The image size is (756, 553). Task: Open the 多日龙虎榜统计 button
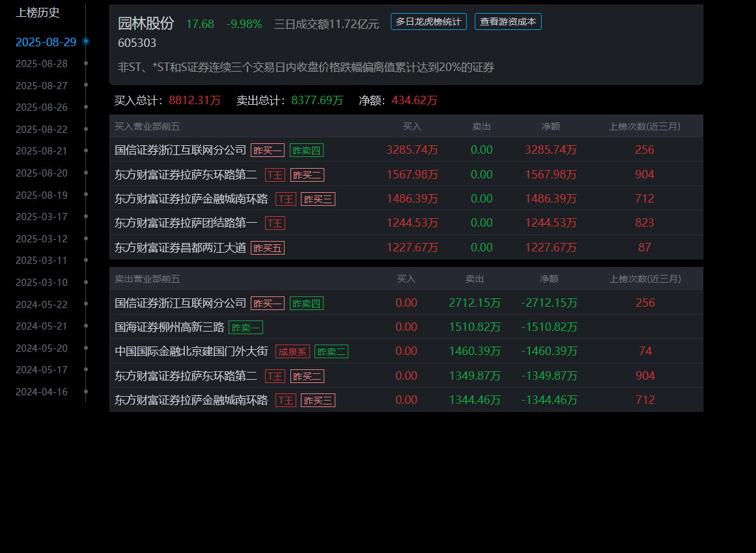click(428, 21)
